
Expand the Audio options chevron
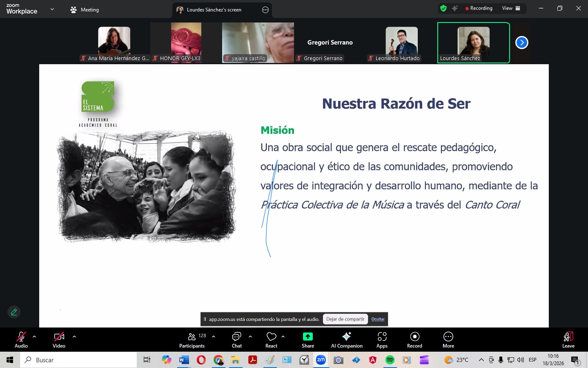[x=34, y=337]
